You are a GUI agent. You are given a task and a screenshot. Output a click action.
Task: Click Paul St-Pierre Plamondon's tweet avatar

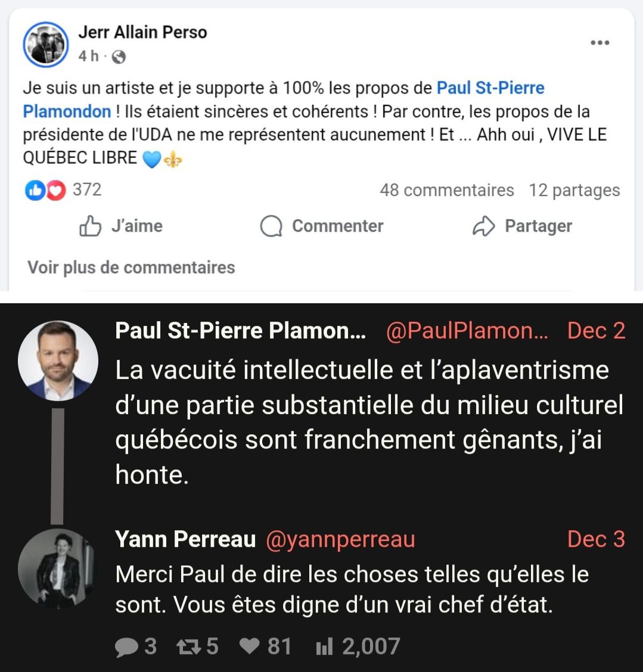pyautogui.click(x=58, y=360)
